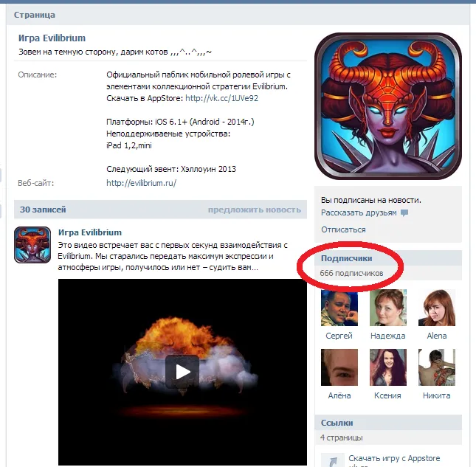Click the name Никита under the photo
Viewport: 476px width, 467px height.
[437, 395]
